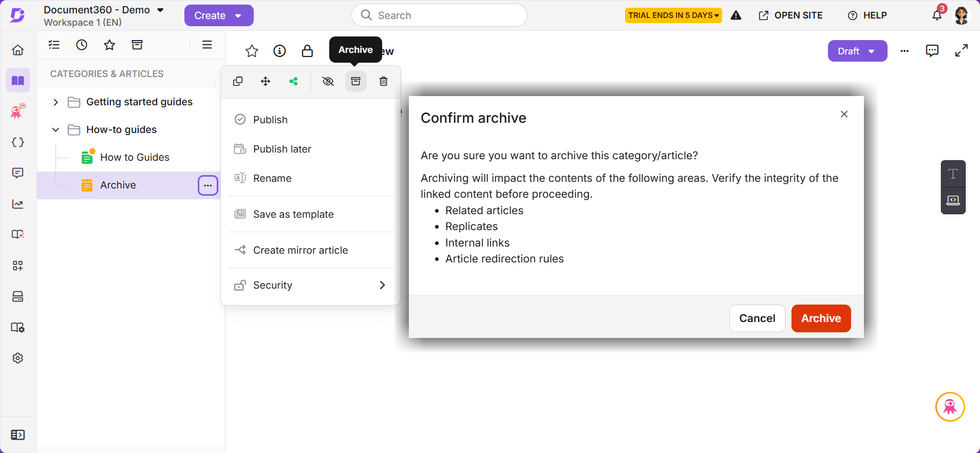The width and height of the screenshot is (980, 453).
Task: Open the widgets grid sidebar icon
Action: point(18,266)
